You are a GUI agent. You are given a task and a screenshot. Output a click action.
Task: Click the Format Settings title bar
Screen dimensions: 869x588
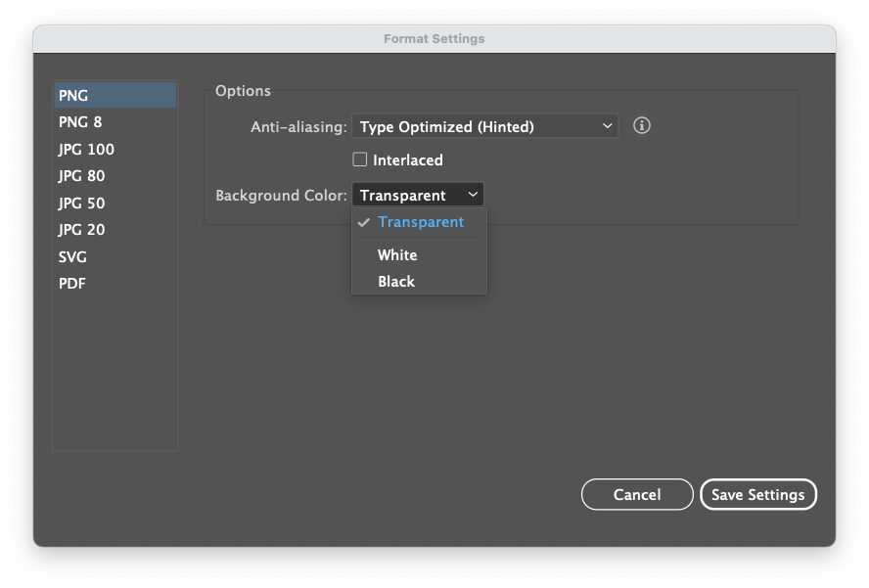tap(434, 39)
